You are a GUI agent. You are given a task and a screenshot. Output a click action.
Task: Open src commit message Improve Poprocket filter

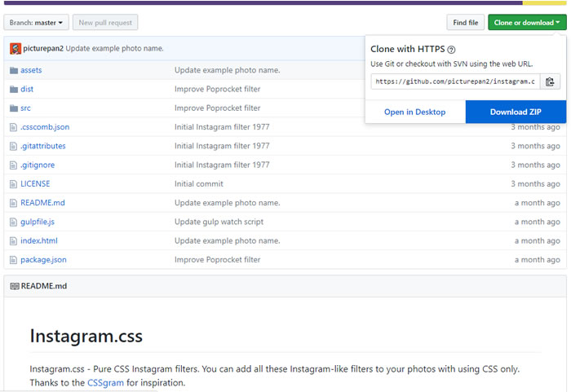pyautogui.click(x=218, y=108)
